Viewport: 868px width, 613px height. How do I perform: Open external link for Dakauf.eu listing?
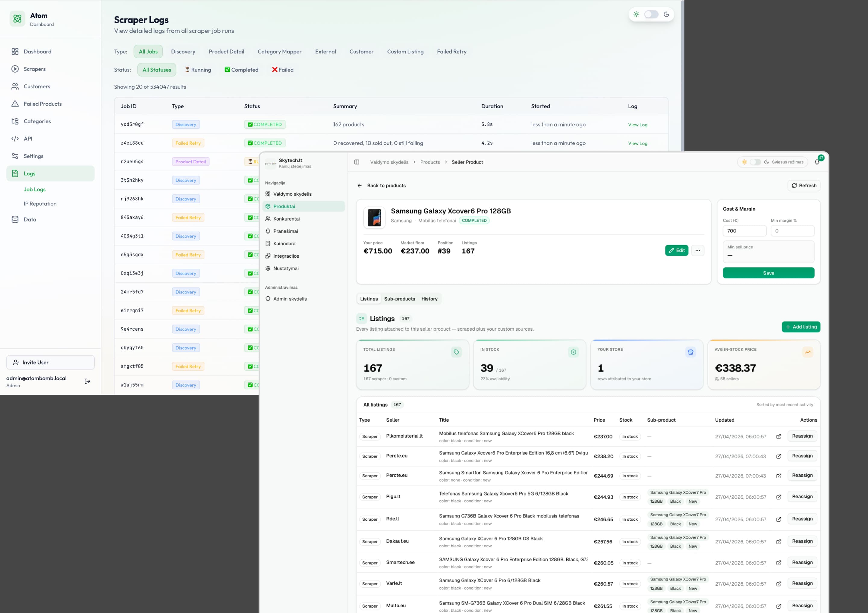coord(778,542)
